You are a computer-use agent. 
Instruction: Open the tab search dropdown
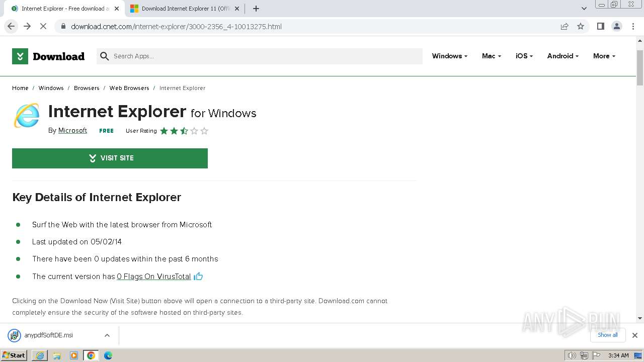[584, 9]
